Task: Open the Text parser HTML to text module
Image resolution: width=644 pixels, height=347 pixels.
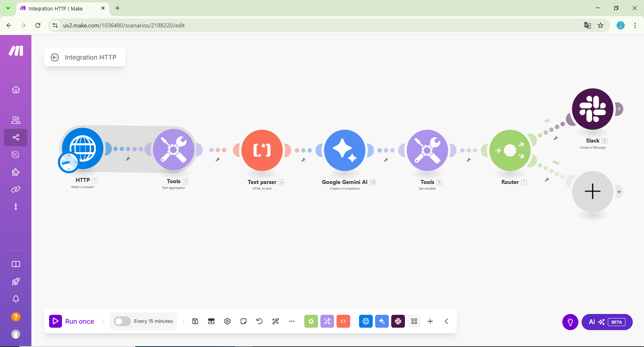Action: (262, 150)
